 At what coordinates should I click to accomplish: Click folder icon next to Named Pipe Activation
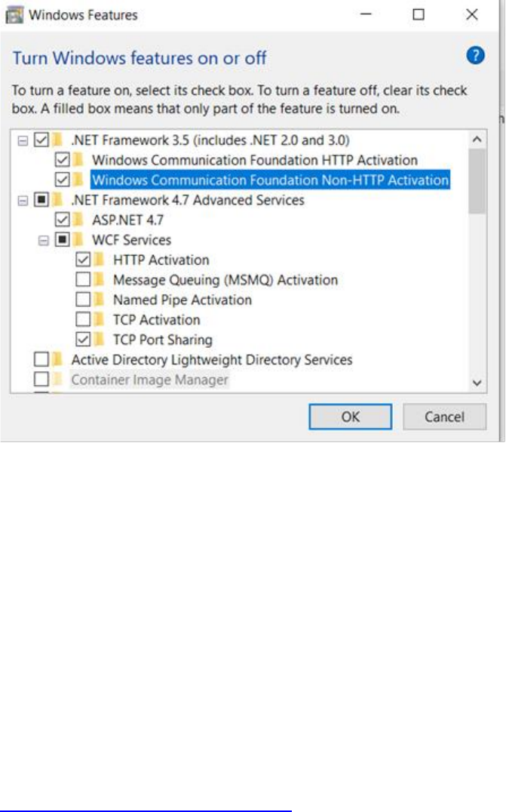100,300
